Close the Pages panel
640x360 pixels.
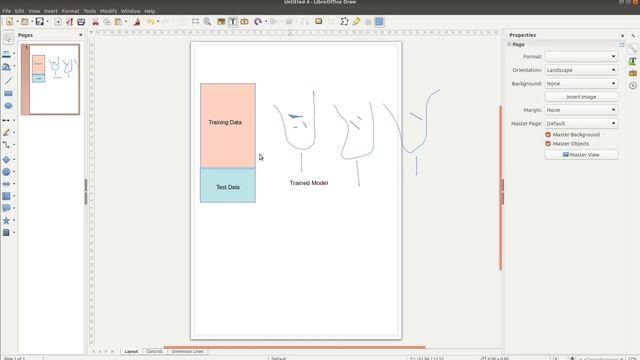coord(80,35)
